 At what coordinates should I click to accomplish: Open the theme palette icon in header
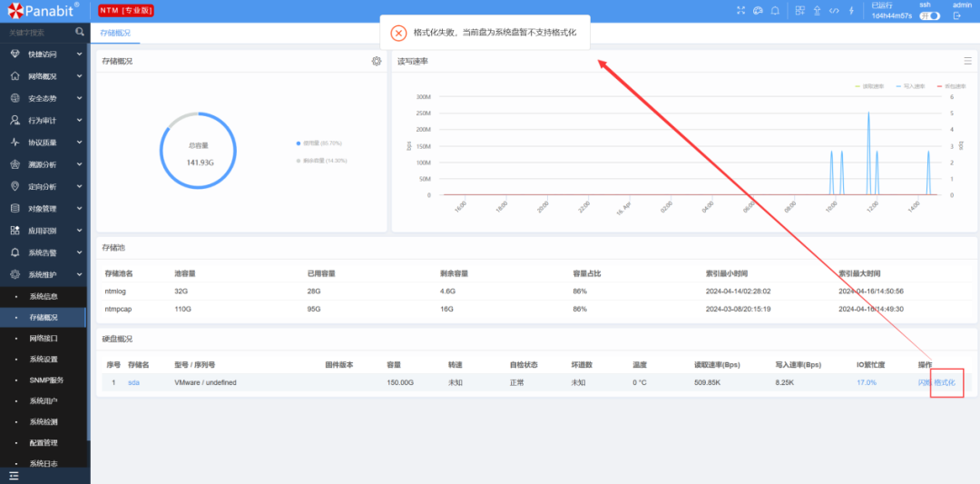[x=758, y=11]
